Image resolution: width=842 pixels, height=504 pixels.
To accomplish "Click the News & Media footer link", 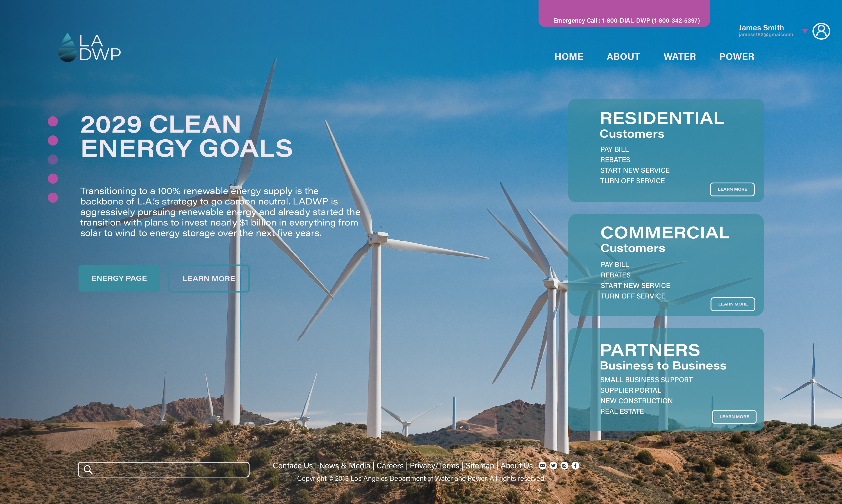I will pos(344,466).
